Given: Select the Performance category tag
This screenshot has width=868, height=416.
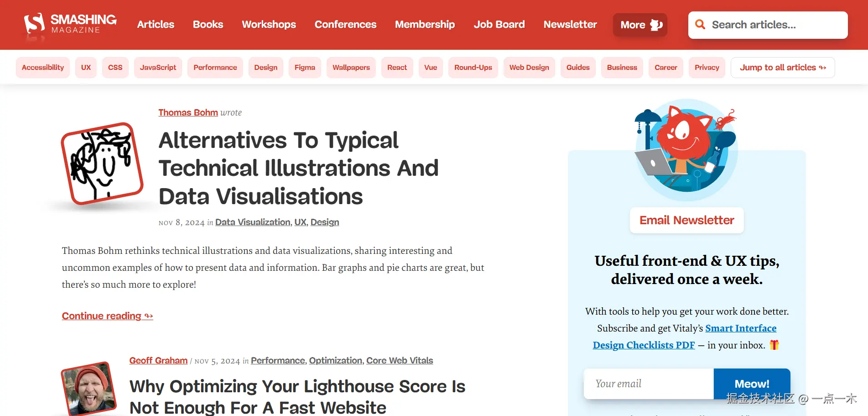Looking at the screenshot, I should [x=215, y=68].
